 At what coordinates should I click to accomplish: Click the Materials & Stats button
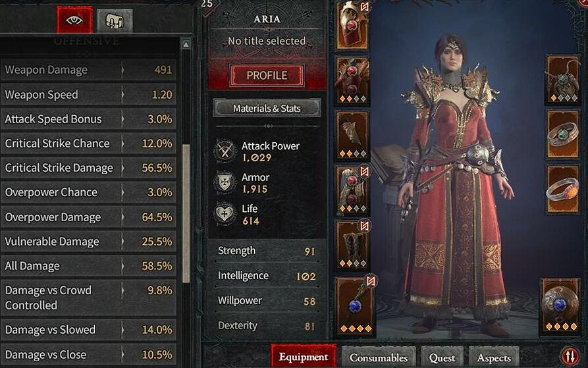pos(267,109)
